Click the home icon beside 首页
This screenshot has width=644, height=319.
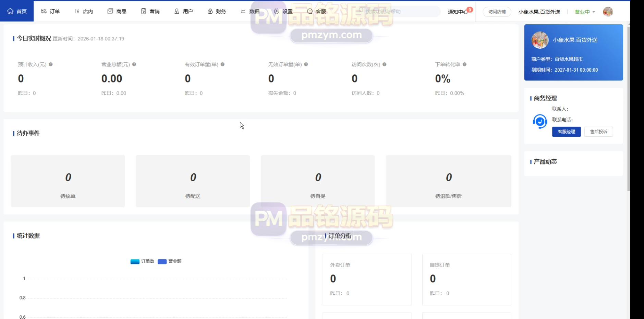point(10,11)
